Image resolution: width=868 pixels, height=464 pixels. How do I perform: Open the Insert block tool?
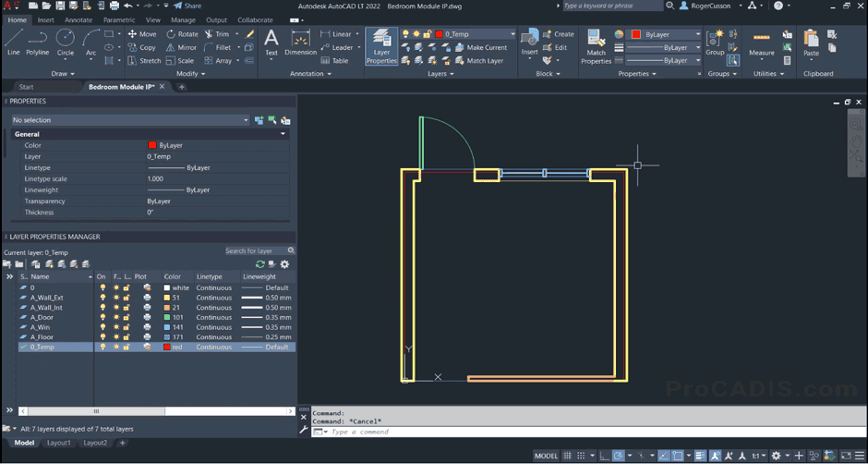pyautogui.click(x=530, y=43)
